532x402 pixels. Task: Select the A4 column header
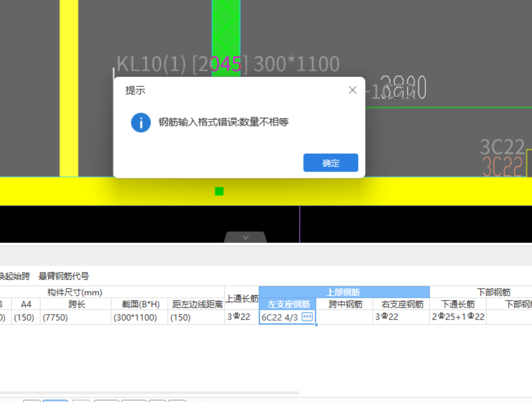(x=26, y=304)
